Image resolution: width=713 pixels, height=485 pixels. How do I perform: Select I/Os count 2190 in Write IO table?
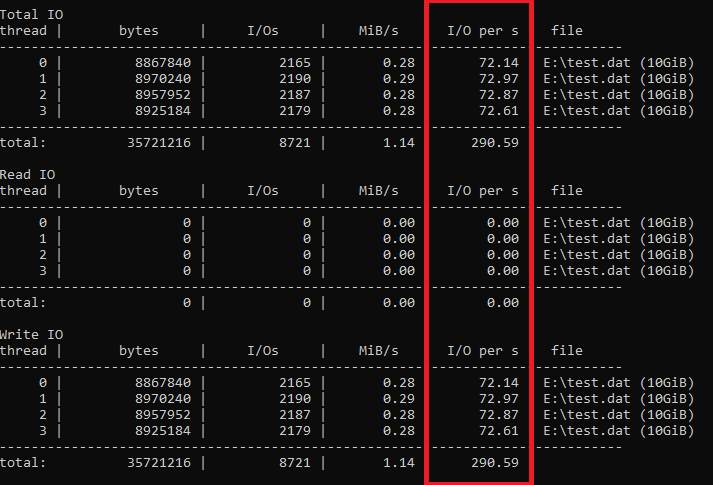pyautogui.click(x=295, y=399)
